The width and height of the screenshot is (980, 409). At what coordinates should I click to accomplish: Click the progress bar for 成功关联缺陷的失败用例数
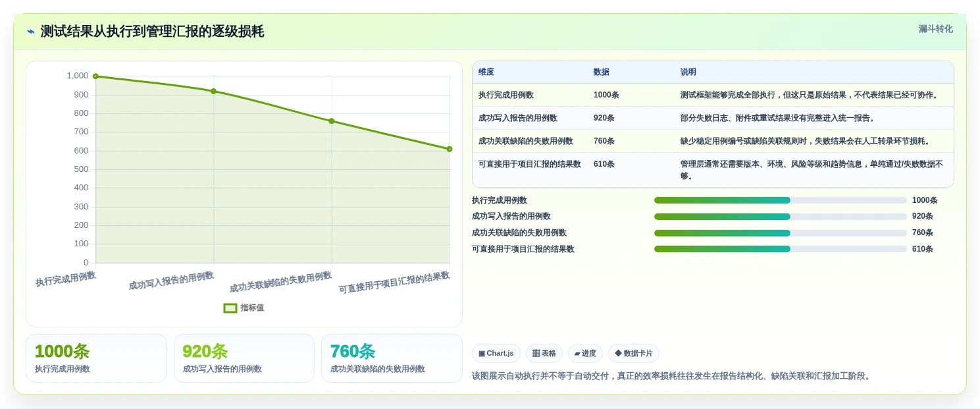pos(781,233)
